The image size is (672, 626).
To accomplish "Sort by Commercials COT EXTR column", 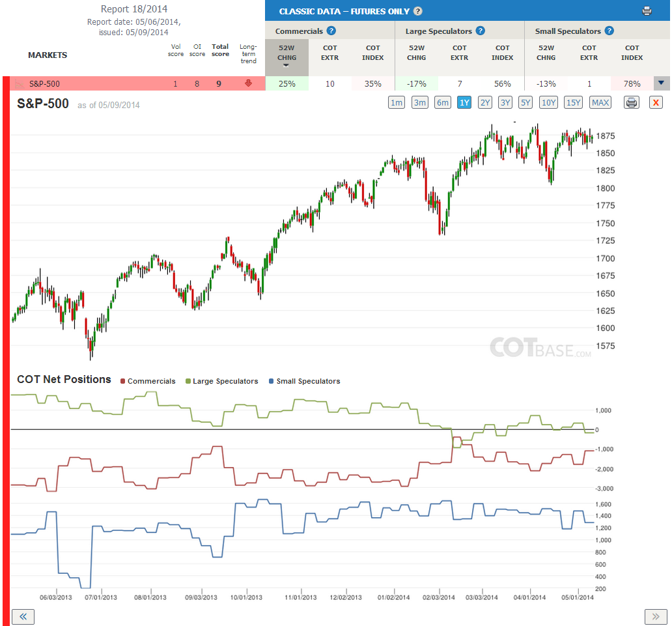I will (x=330, y=53).
